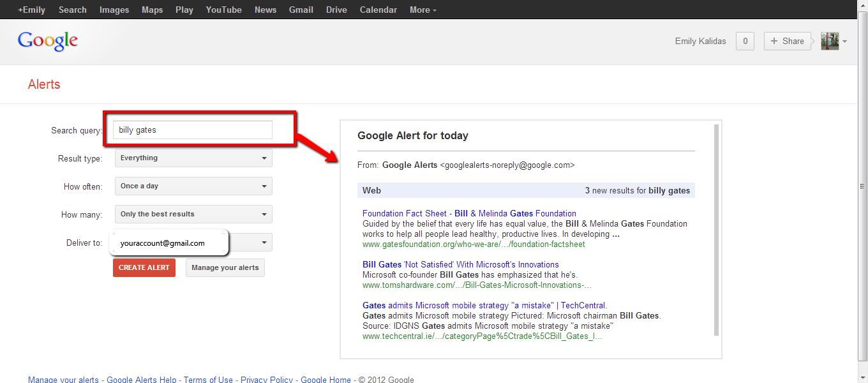Open News in the top bar
The image size is (868, 383).
click(266, 10)
